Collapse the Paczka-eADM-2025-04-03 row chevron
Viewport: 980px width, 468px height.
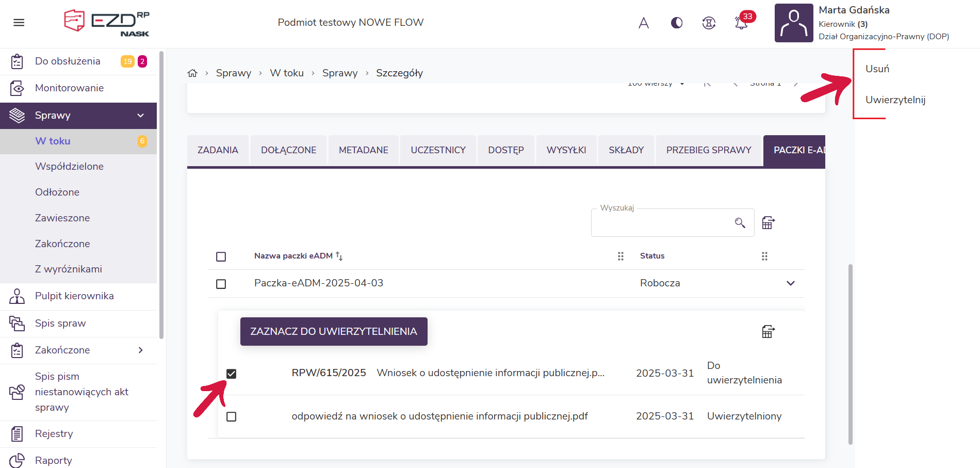coord(790,283)
